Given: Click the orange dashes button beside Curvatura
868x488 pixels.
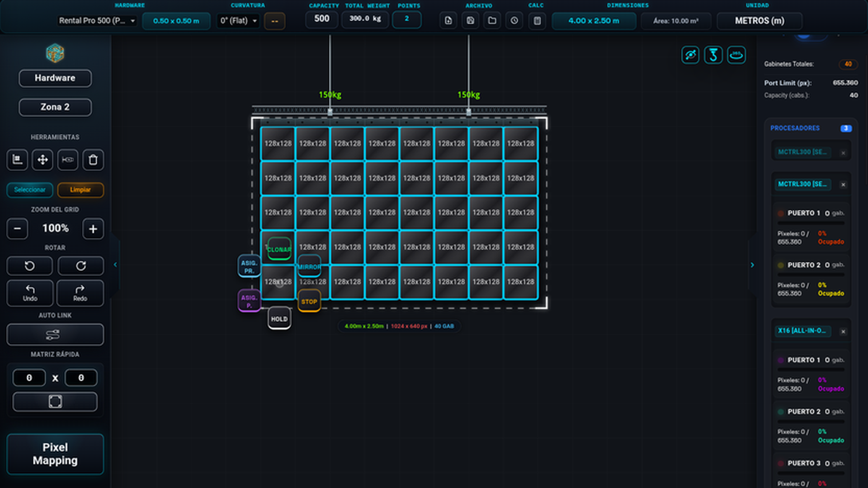Looking at the screenshot, I should coord(274,21).
